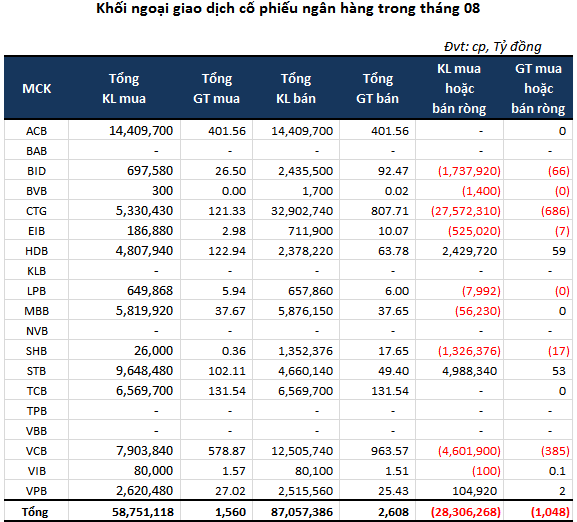
Task: Select total buy volume 58,751,118
Action: coord(143,512)
